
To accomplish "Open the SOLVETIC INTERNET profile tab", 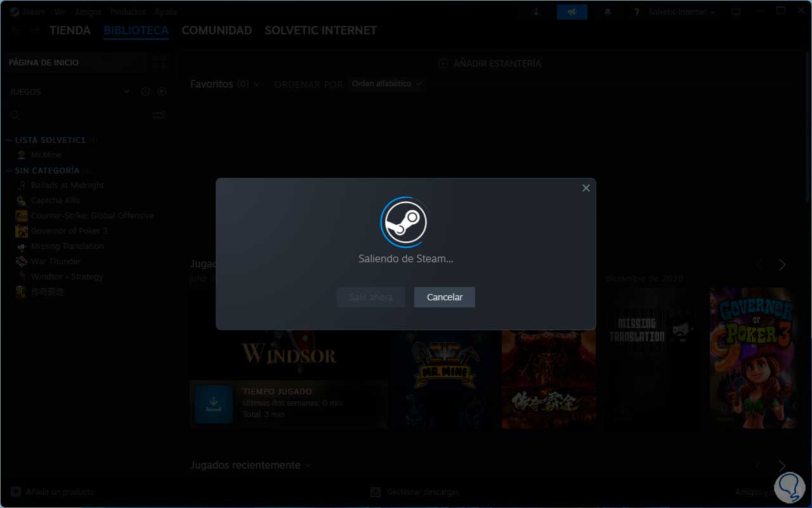I will (x=321, y=30).
